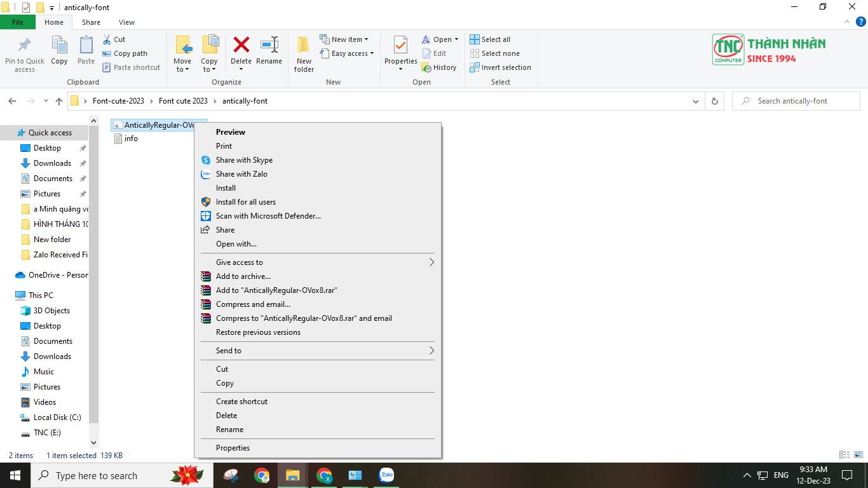868x488 pixels.
Task: Switch to the View ribbon tab
Action: [126, 22]
